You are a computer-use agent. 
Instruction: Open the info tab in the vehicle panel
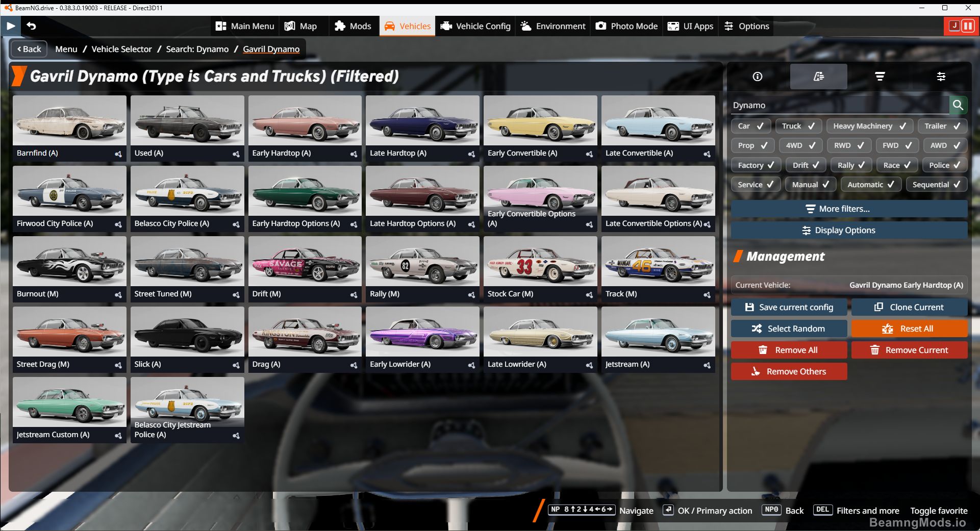click(x=757, y=77)
